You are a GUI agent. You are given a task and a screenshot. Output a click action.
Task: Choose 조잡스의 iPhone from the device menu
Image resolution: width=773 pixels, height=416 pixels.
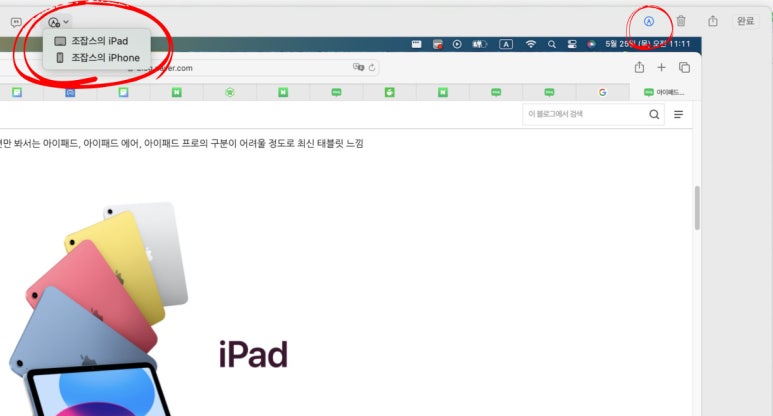click(97, 58)
